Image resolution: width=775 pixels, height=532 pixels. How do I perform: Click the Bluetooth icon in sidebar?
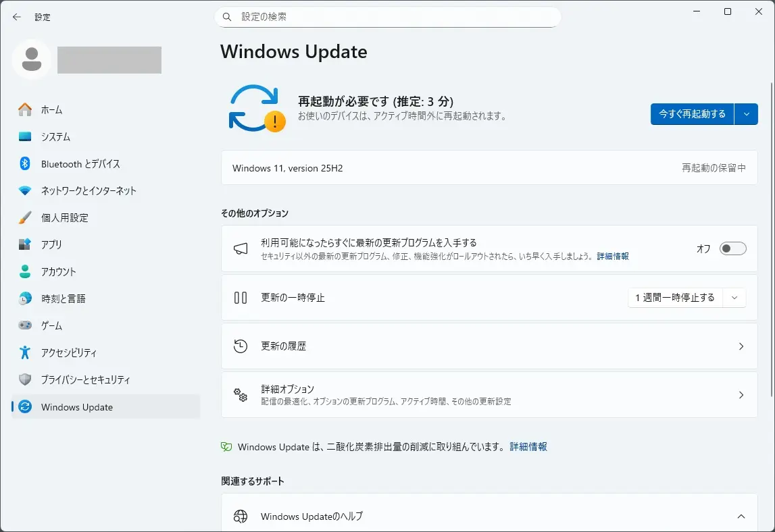(25, 163)
